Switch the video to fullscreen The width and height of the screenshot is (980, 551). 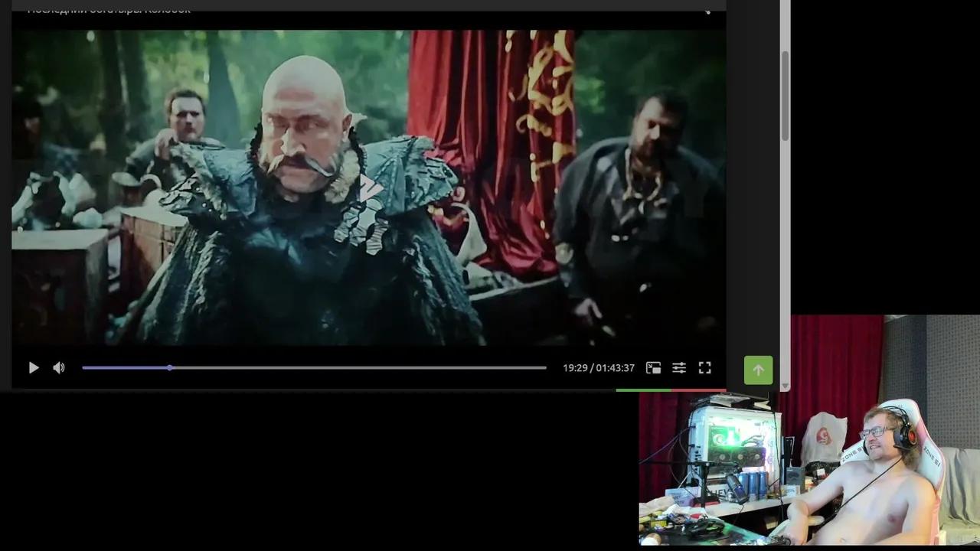pyautogui.click(x=705, y=368)
